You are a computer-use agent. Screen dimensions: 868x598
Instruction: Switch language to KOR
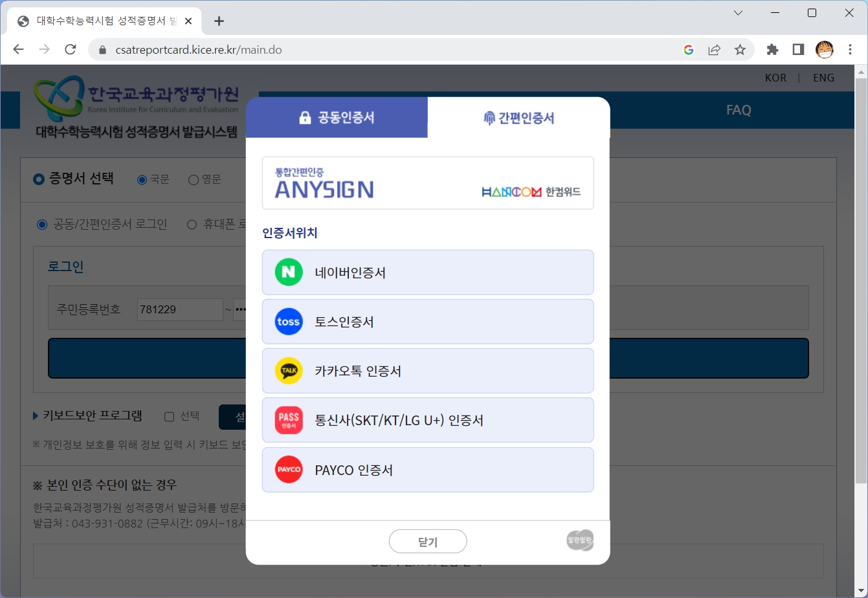pyautogui.click(x=775, y=78)
